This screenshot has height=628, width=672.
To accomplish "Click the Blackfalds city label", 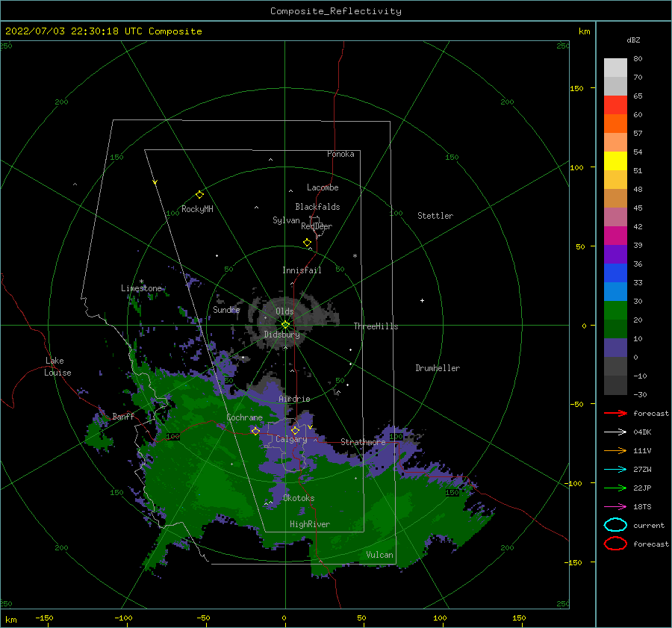I will 317,207.
